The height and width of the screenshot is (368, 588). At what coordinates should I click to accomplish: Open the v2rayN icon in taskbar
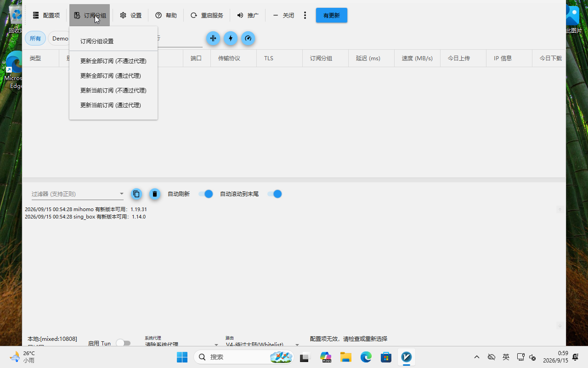tap(406, 357)
